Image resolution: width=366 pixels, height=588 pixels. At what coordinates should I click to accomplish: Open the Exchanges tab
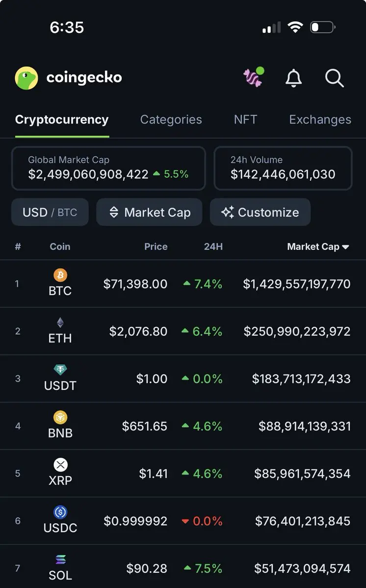pyautogui.click(x=320, y=120)
